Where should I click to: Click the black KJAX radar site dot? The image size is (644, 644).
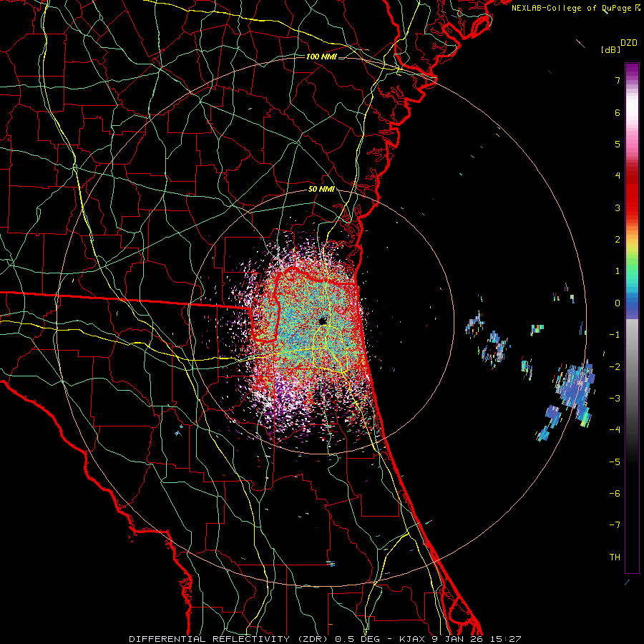[323, 321]
